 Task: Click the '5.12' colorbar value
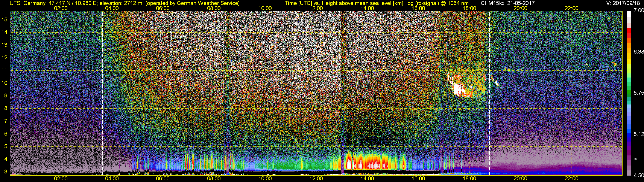[638, 134]
